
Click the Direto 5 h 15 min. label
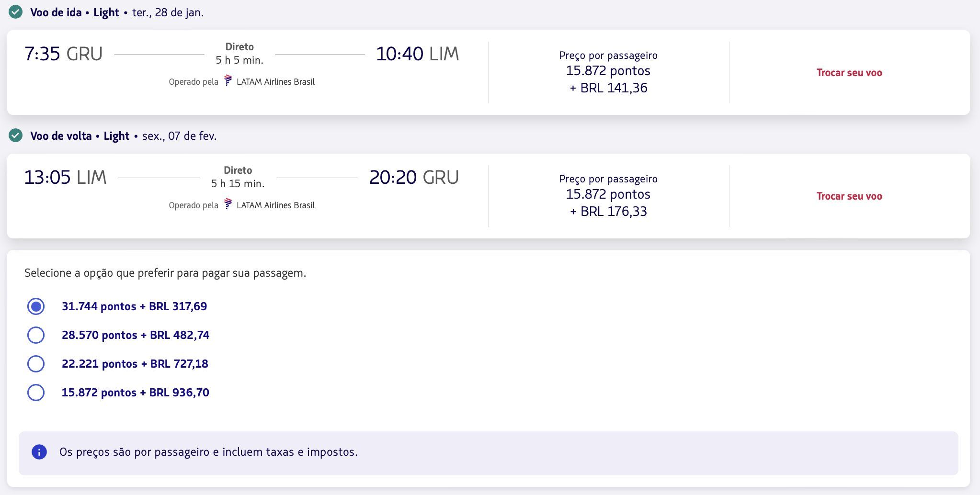238,177
